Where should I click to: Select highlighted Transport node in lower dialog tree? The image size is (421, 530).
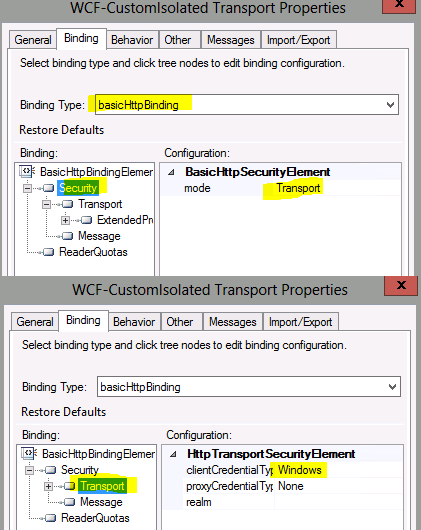[102, 486]
